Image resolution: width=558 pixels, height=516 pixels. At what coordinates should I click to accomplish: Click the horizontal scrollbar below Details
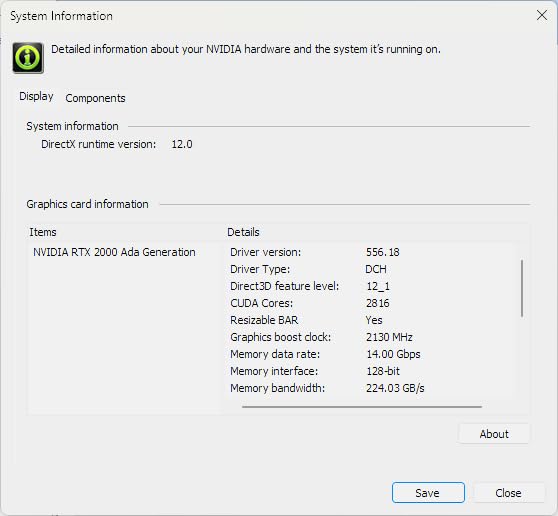(362, 406)
